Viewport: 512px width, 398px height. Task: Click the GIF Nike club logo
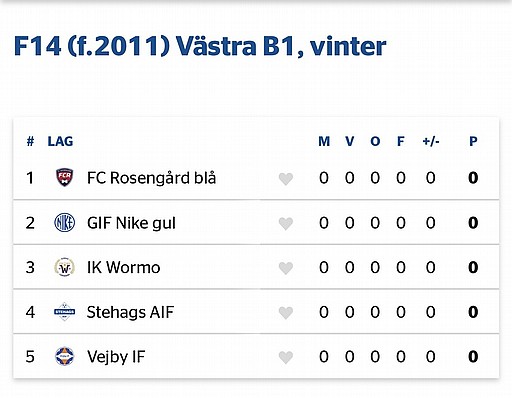65,222
